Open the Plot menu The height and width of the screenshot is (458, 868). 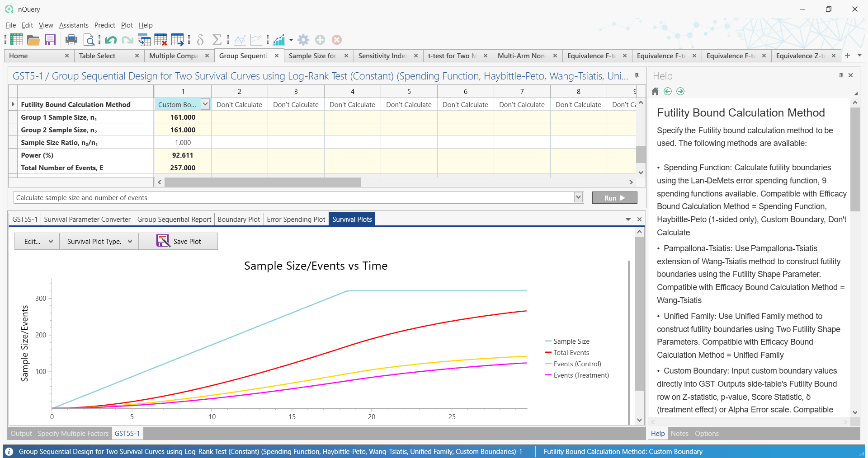click(127, 25)
